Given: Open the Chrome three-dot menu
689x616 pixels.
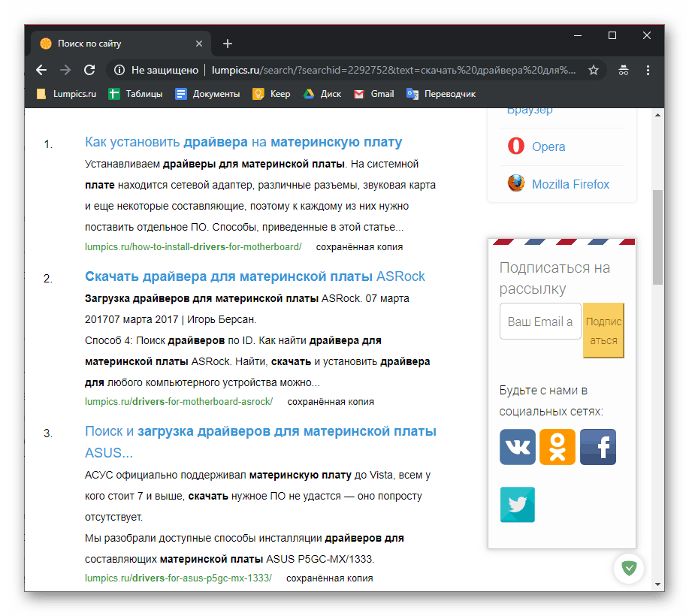Looking at the screenshot, I should [x=648, y=70].
